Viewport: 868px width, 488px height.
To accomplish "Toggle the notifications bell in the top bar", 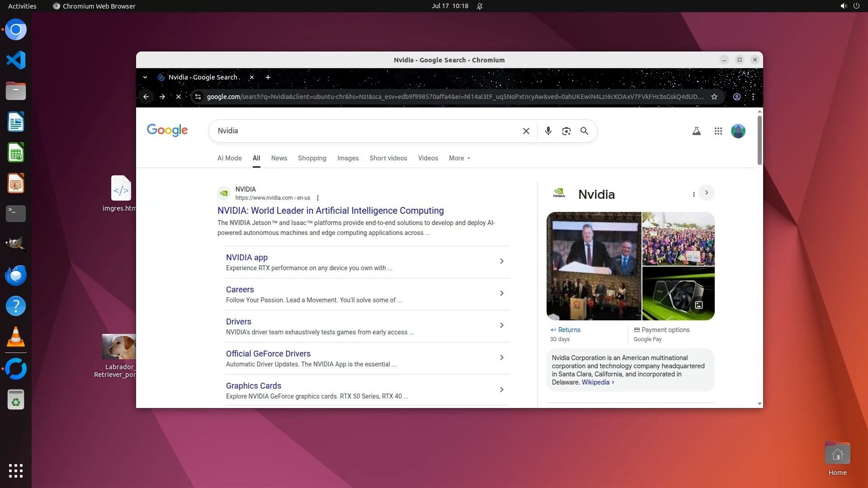I will pyautogui.click(x=480, y=6).
